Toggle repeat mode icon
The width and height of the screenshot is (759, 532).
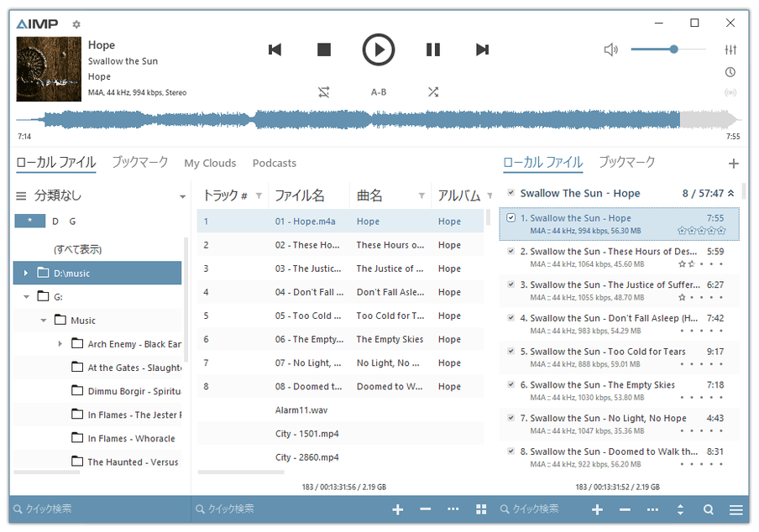(x=324, y=92)
